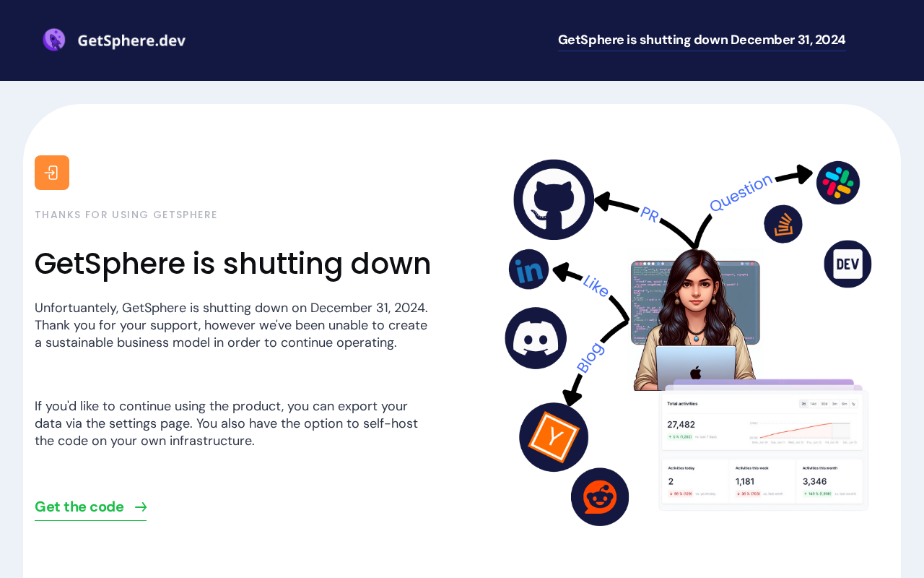
Task: Click the 3,346 activities this month value
Action: pyautogui.click(x=814, y=481)
